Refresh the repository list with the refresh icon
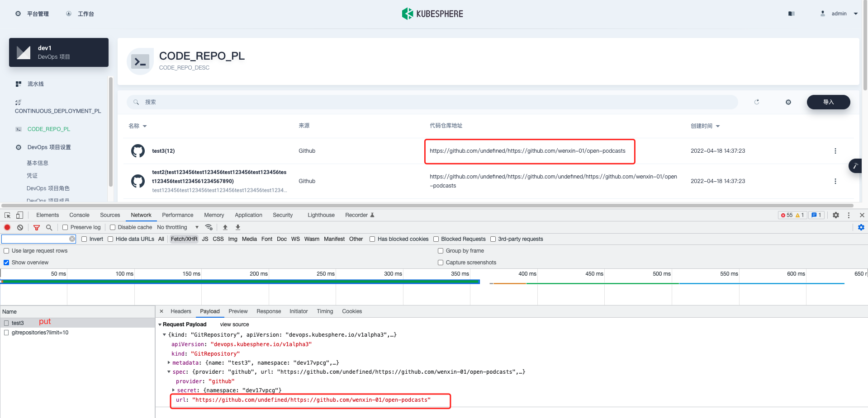The image size is (868, 418). [757, 102]
